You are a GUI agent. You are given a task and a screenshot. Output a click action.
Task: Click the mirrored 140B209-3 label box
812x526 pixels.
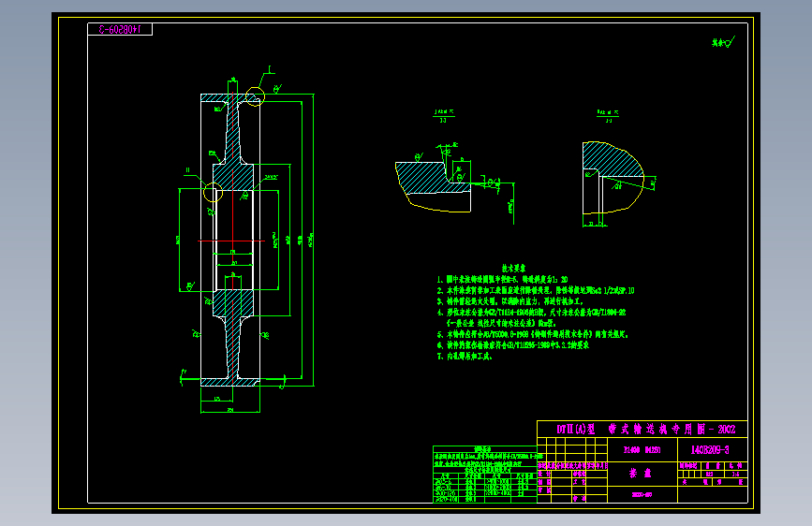click(120, 30)
